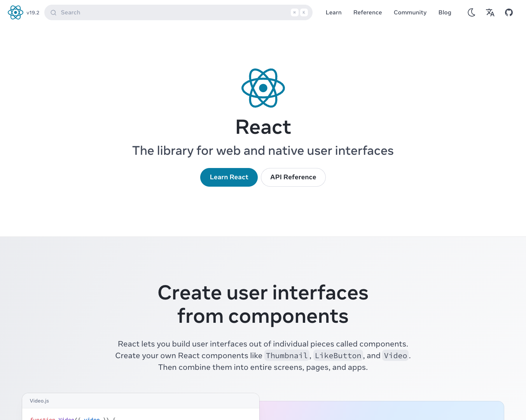Open React's GitHub via the GitHub icon
Viewport: 526px width, 420px height.
coord(509,12)
